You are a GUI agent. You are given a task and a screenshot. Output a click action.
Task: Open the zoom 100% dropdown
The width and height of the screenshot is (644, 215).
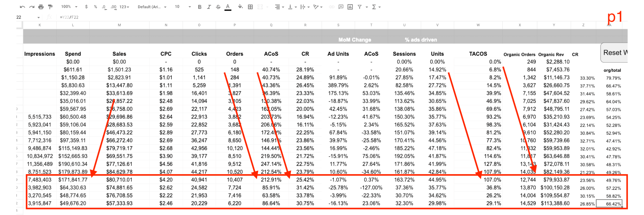tap(69, 7)
